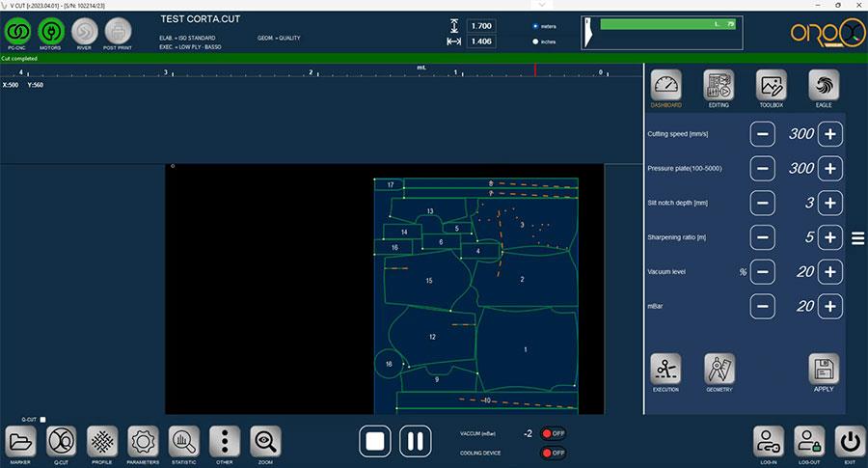
Task: Open the MARKER folder icon
Action: click(x=20, y=441)
